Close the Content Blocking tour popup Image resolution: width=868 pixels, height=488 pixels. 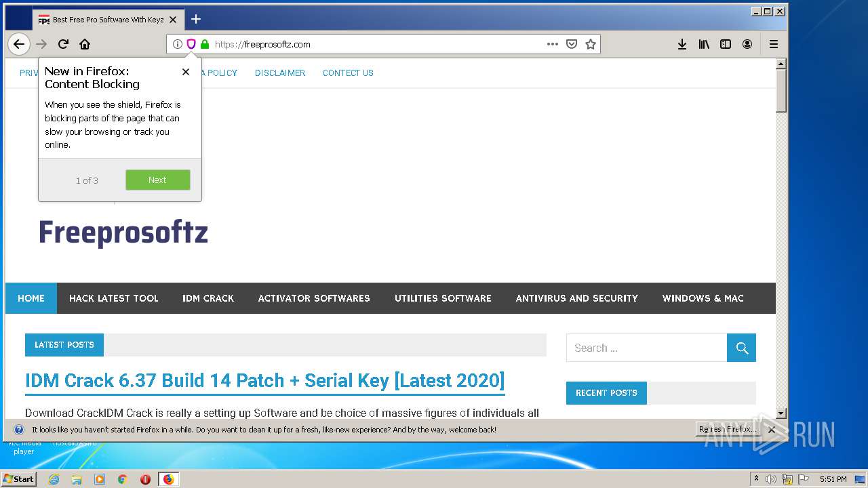point(186,72)
